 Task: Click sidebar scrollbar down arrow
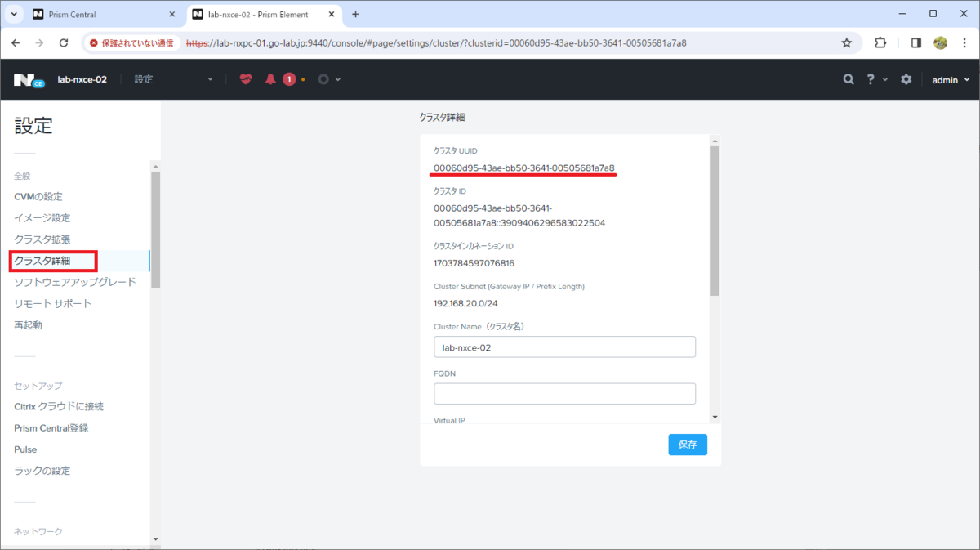(155, 539)
